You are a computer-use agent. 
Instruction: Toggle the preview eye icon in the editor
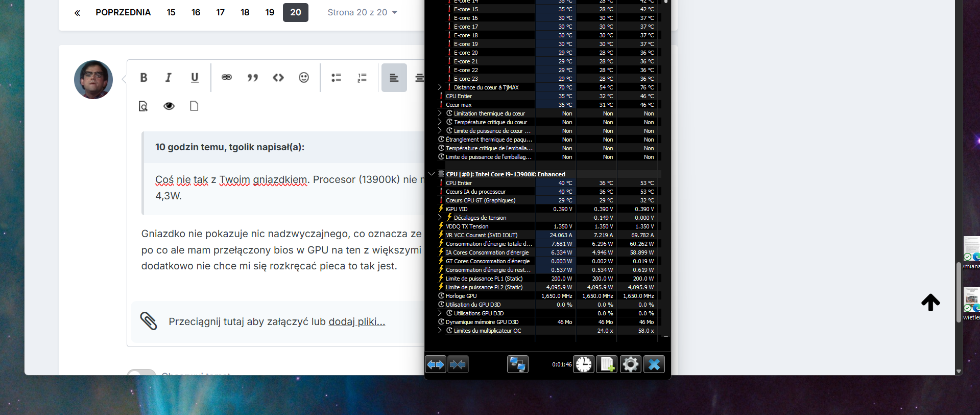point(169,106)
